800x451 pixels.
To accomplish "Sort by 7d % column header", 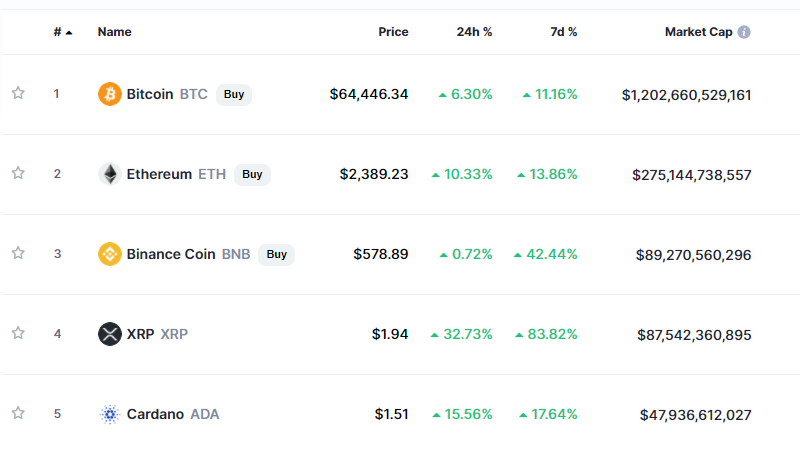I will tap(563, 32).
